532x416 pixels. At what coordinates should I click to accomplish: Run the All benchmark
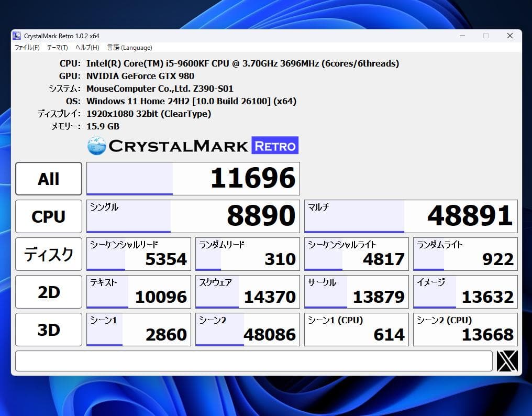point(48,179)
